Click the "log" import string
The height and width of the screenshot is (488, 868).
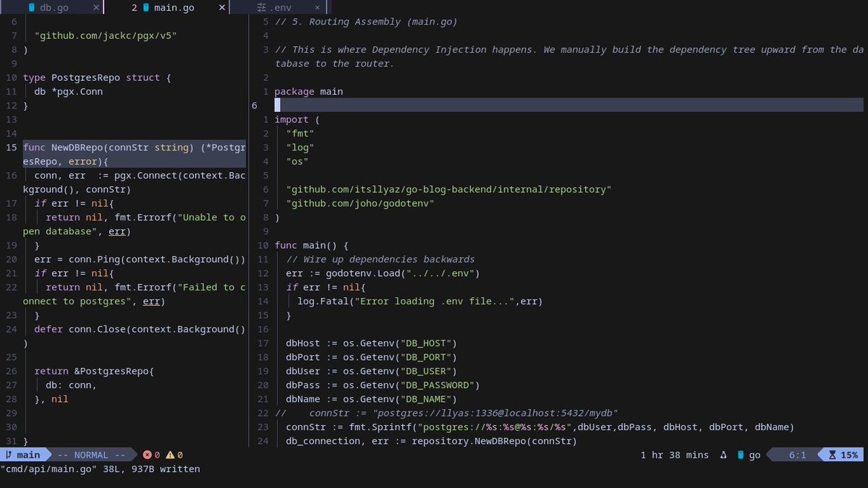[300, 147]
